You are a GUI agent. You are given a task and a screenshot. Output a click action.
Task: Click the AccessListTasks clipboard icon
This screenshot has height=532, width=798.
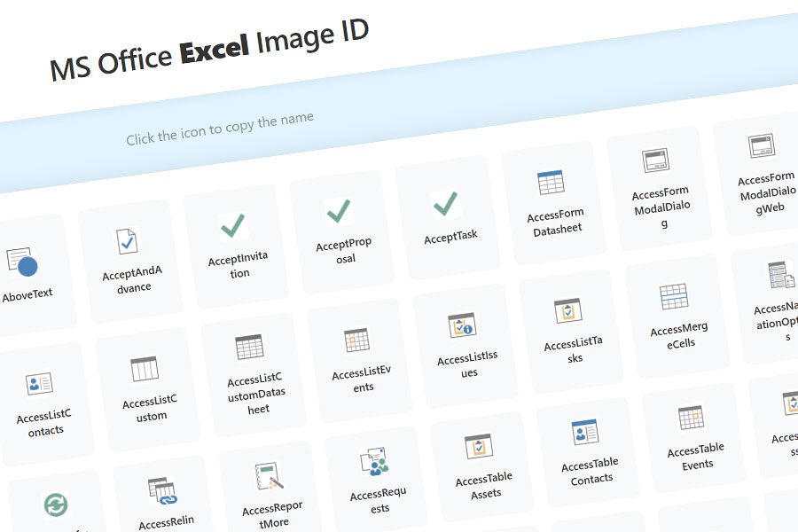pos(567,310)
